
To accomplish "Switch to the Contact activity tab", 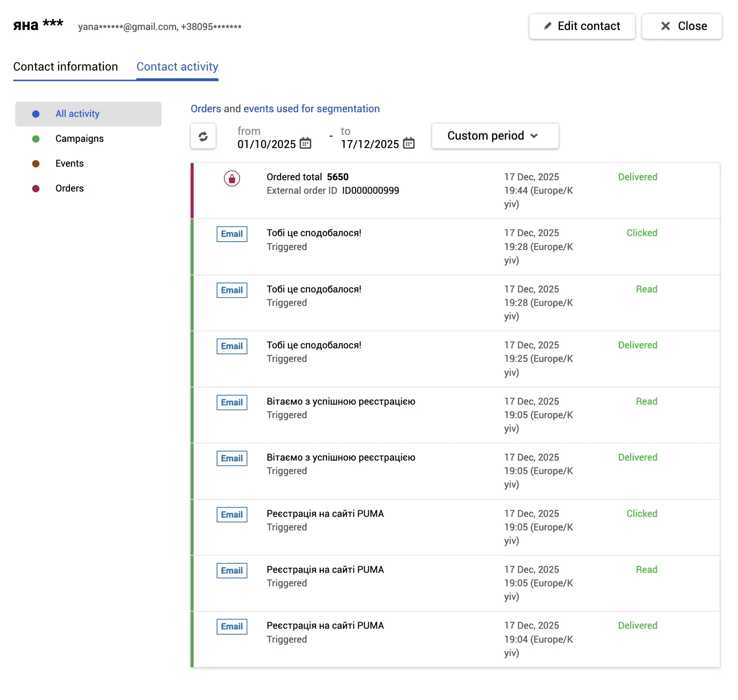I will [x=177, y=66].
